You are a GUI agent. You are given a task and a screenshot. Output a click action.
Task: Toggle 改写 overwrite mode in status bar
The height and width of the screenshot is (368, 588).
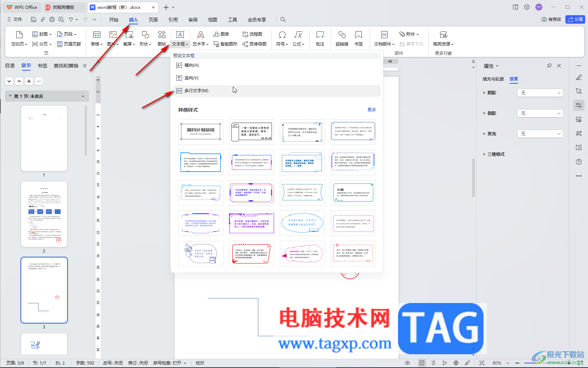tap(113, 363)
